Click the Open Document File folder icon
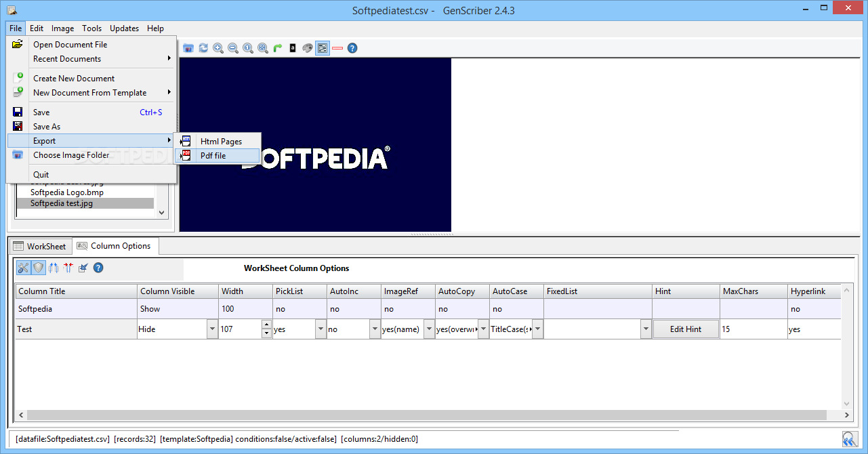This screenshot has width=868, height=454. pos(18,44)
